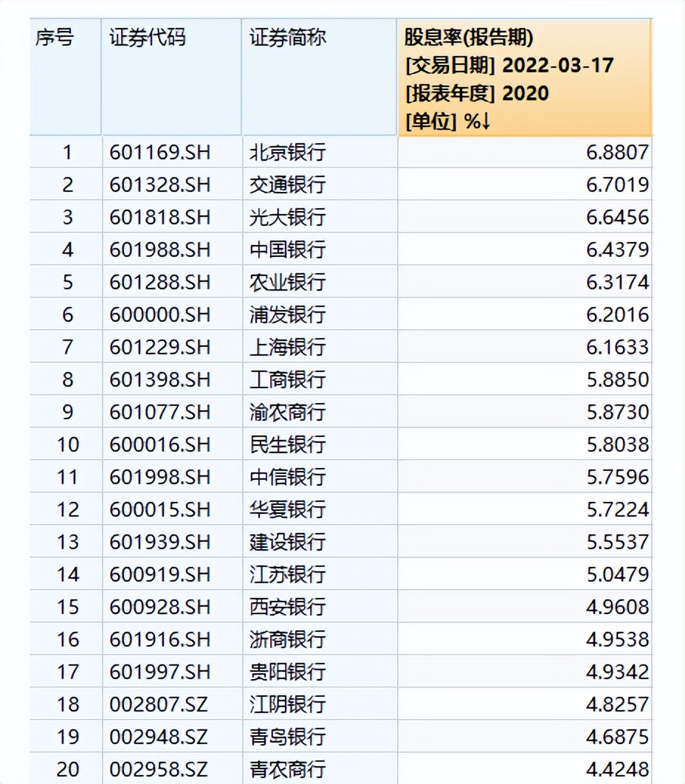Click the 股息率(报告期) sorted column header
The image size is (685, 784).
pyautogui.click(x=525, y=77)
